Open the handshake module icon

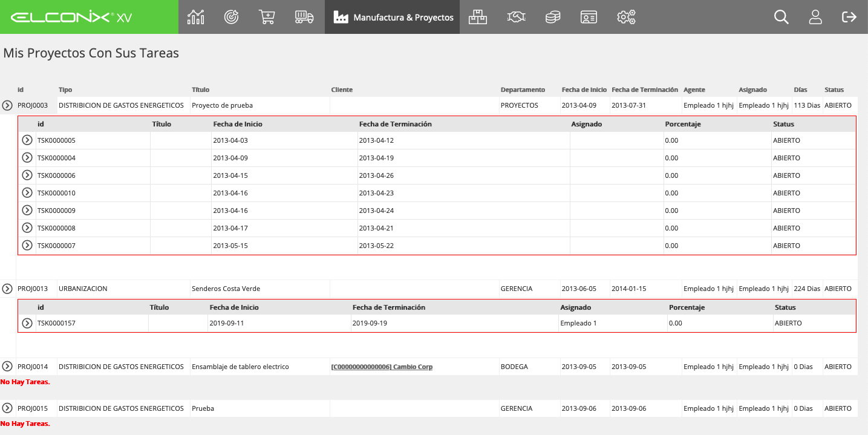516,17
